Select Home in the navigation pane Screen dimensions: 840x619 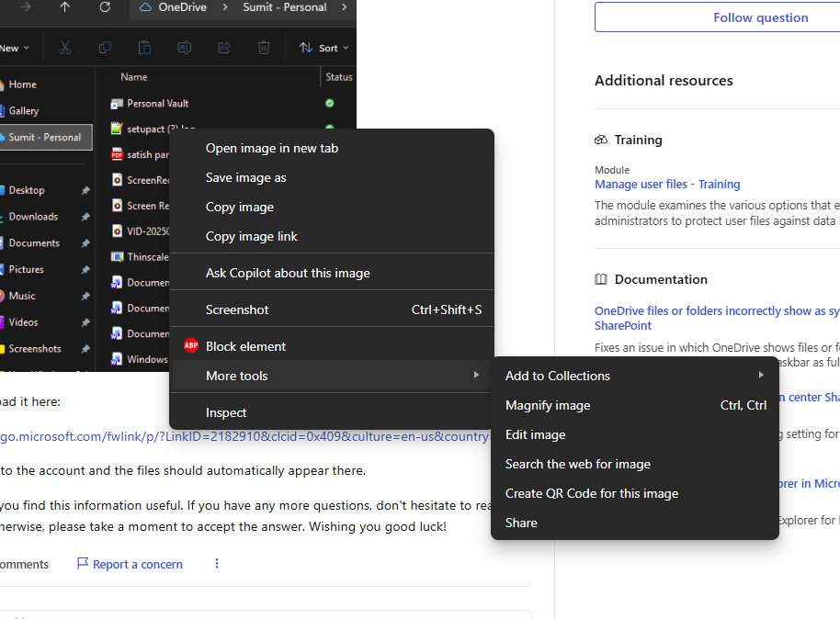(x=47, y=84)
